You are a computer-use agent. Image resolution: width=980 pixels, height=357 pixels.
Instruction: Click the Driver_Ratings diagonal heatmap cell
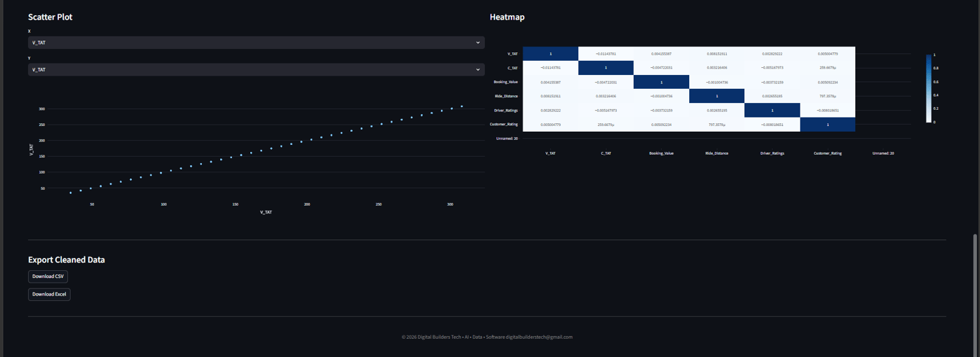coord(772,110)
